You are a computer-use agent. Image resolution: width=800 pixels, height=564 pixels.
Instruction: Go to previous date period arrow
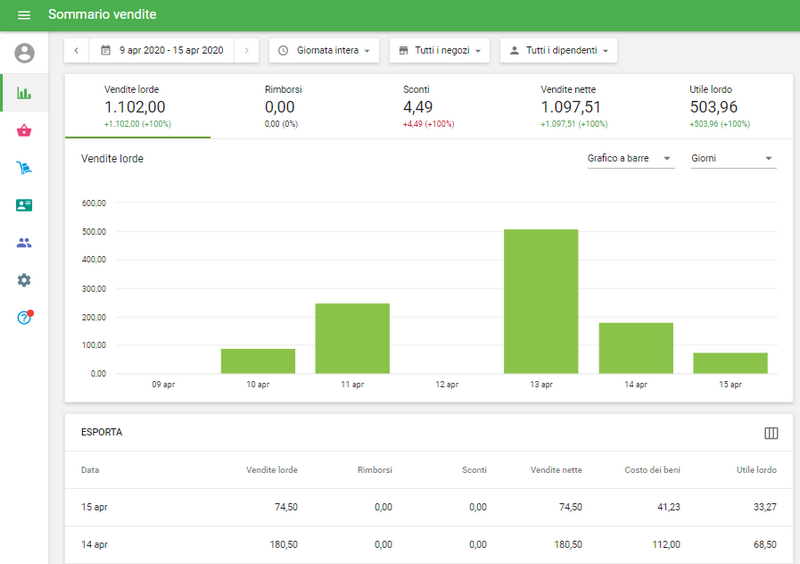(x=76, y=50)
